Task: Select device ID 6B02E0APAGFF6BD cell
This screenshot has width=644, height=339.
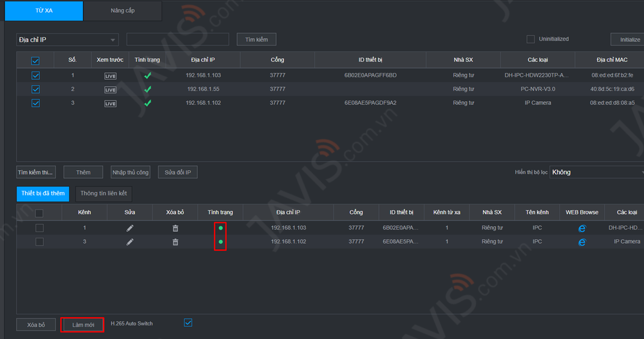Action: 370,75
